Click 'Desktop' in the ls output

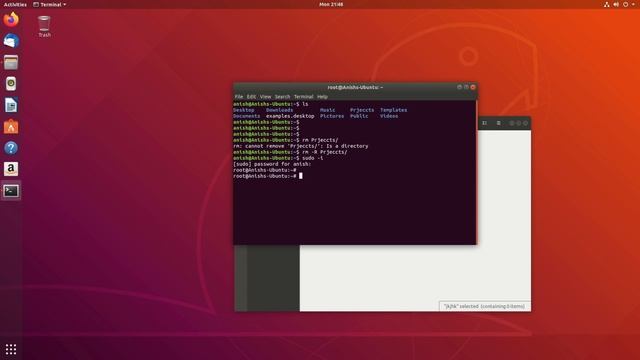point(244,110)
